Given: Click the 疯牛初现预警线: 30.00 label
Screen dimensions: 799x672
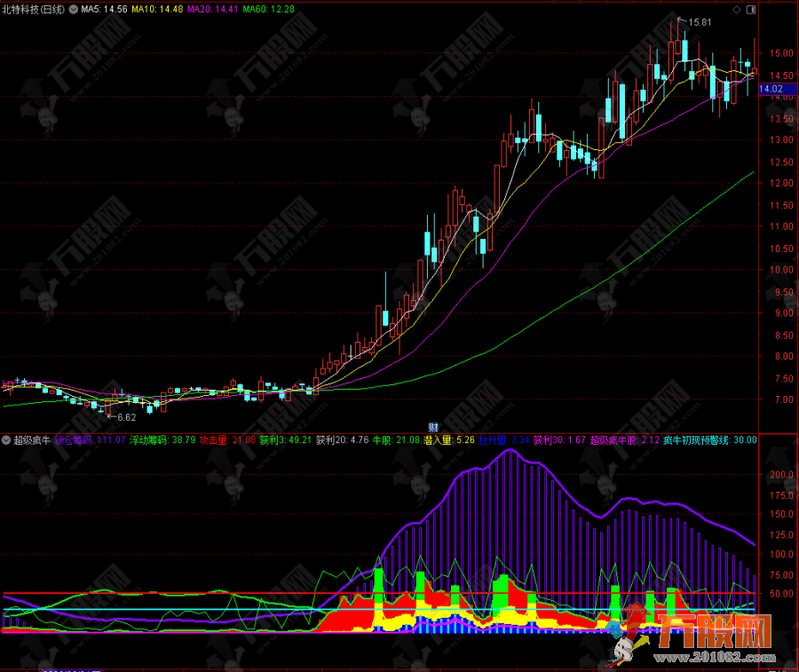Looking at the screenshot, I should click(710, 440).
